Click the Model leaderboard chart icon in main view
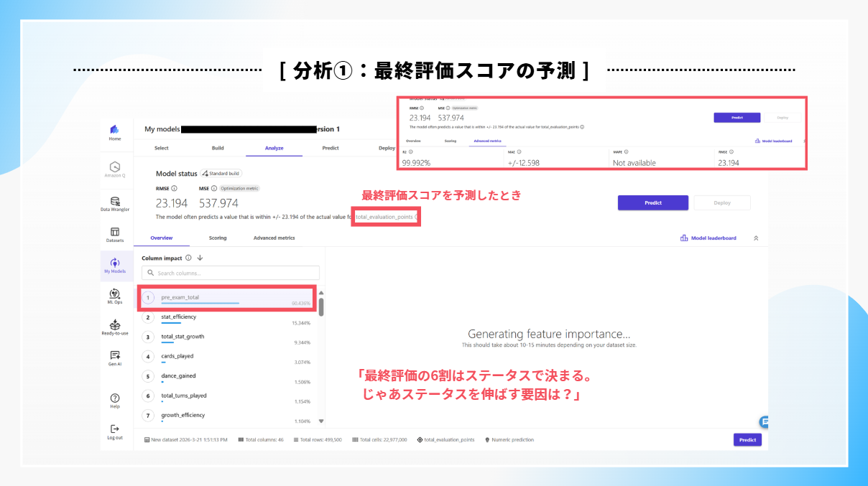Image resolution: width=868 pixels, height=486 pixels. tap(684, 238)
